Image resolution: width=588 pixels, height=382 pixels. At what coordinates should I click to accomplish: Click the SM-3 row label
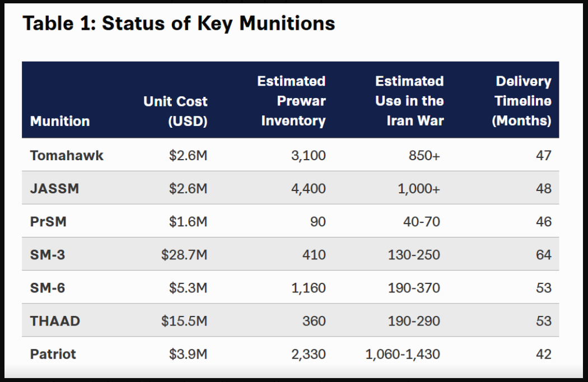(x=48, y=255)
